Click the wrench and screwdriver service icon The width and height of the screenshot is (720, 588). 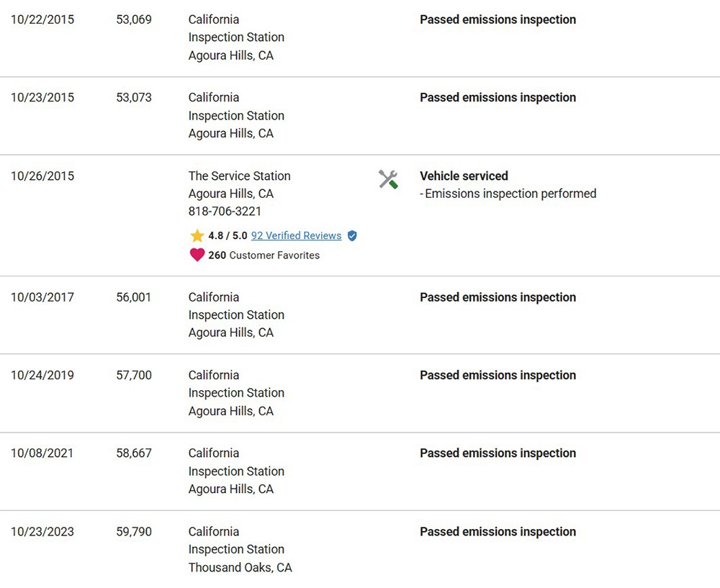click(x=388, y=179)
